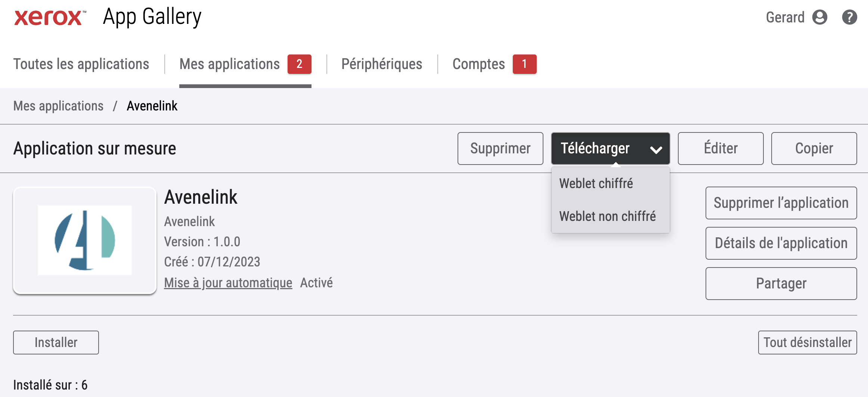This screenshot has height=397, width=868.
Task: Switch to Toutes les applications tab
Action: [81, 64]
